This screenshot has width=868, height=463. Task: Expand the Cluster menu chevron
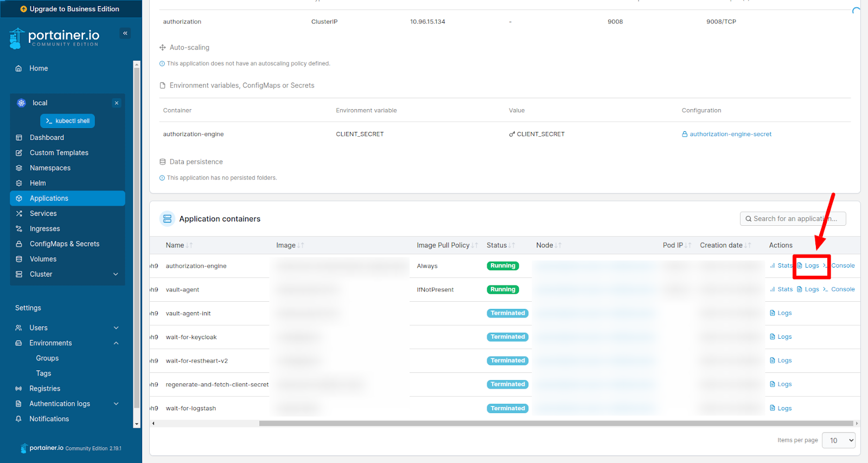pyautogui.click(x=116, y=275)
